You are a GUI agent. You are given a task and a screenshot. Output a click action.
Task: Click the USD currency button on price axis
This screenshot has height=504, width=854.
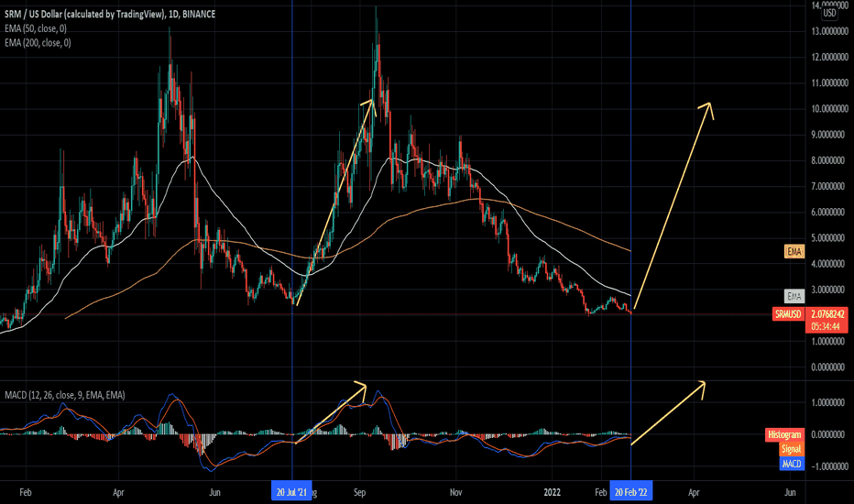(x=829, y=13)
